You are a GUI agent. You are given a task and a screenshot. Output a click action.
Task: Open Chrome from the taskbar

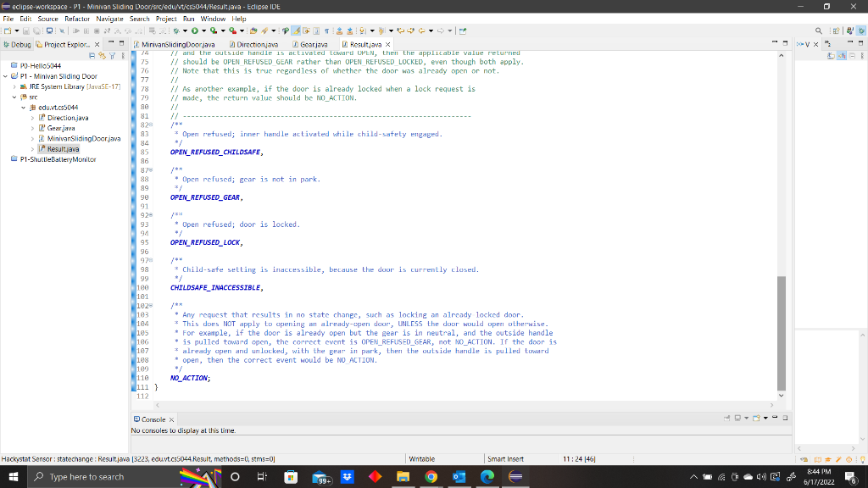click(431, 476)
